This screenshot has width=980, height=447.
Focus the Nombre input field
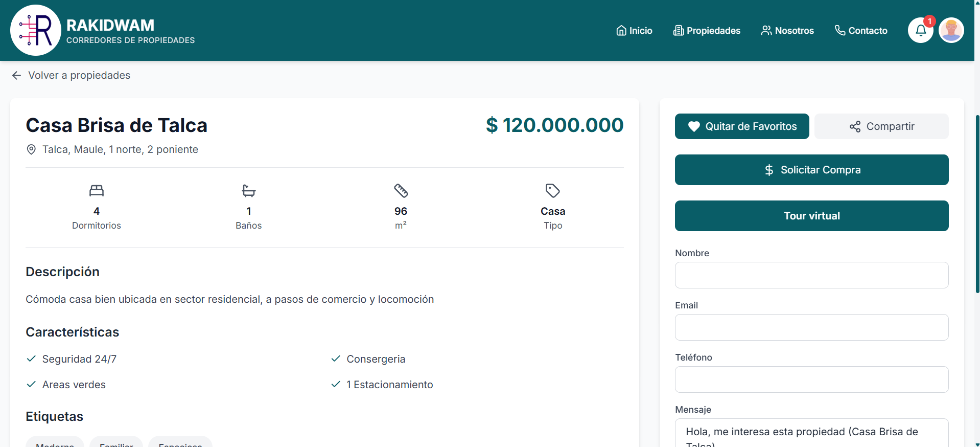click(811, 275)
